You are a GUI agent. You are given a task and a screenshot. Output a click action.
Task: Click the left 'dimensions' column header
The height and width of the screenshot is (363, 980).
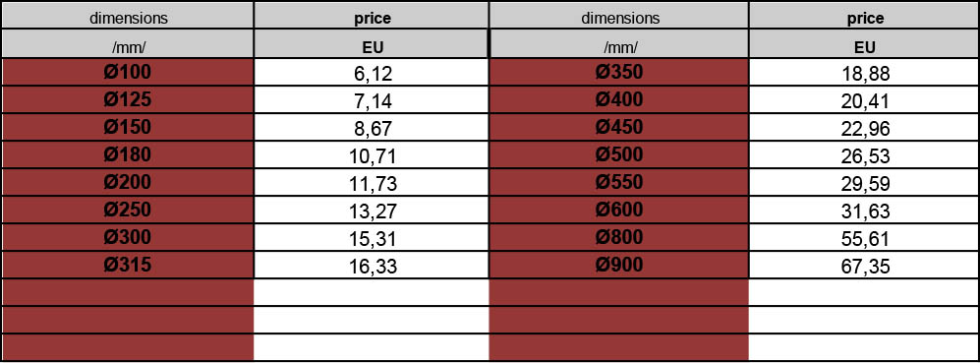pyautogui.click(x=128, y=15)
